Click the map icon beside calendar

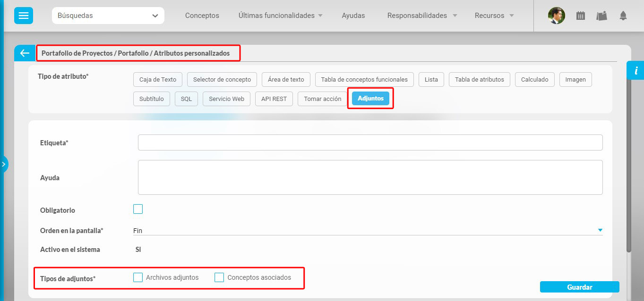coord(601,16)
